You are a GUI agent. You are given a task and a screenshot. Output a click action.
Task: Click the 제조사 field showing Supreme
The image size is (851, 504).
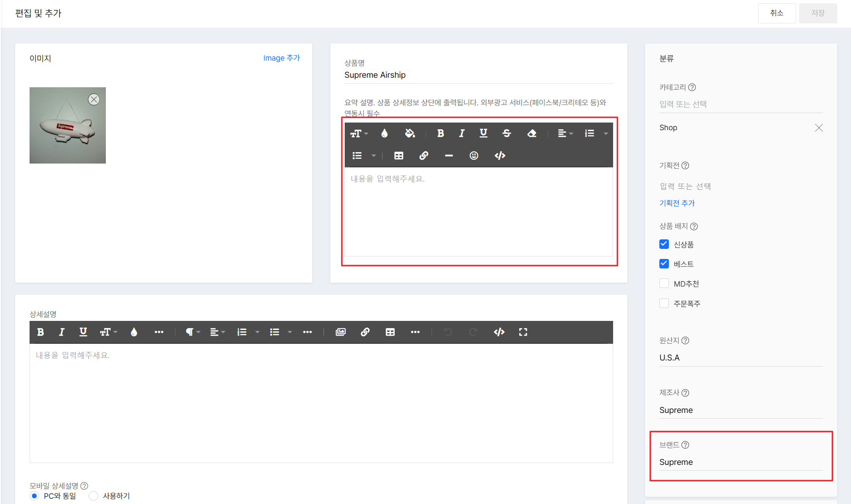tap(741, 411)
